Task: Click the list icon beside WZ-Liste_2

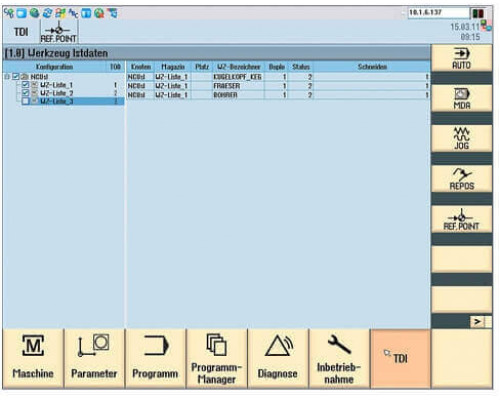Action: [x=35, y=93]
